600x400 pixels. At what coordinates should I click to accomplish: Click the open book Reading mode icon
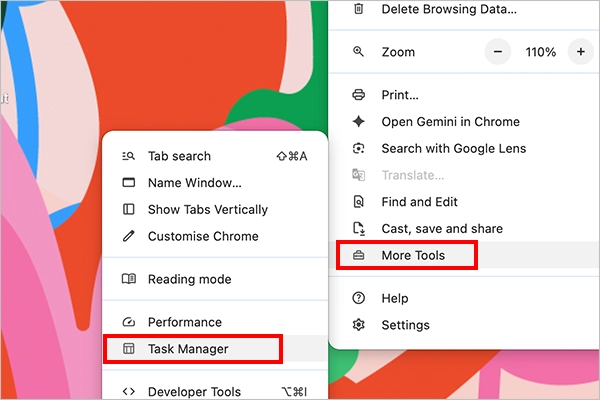[x=129, y=279]
